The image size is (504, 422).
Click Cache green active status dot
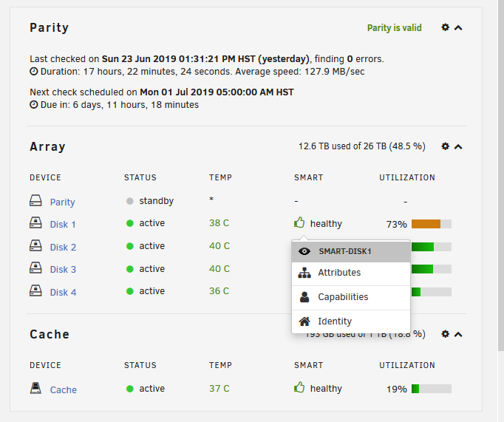click(x=130, y=389)
